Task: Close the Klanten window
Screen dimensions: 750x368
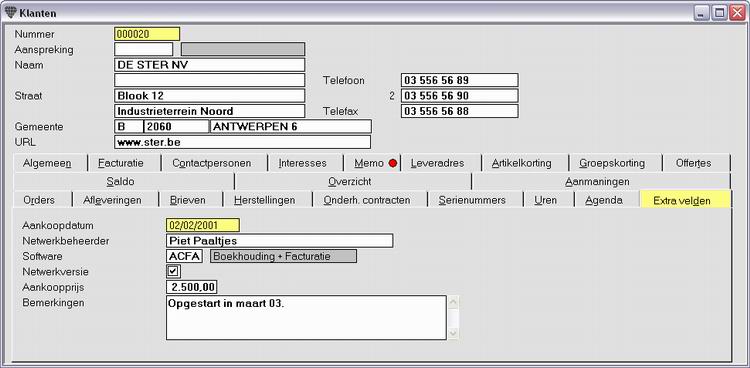Action: click(x=736, y=13)
